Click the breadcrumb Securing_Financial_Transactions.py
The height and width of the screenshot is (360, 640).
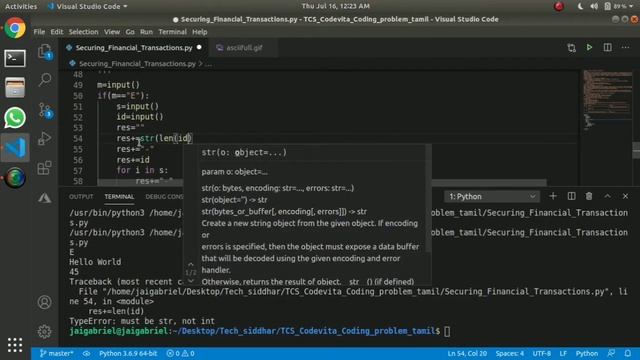coord(137,64)
